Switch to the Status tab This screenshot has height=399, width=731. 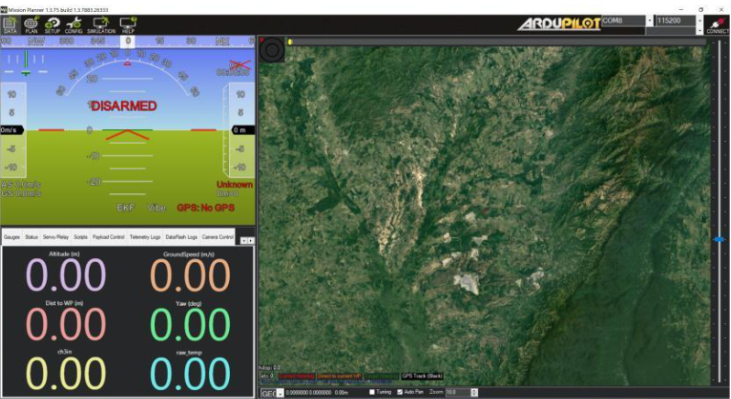[x=31, y=237]
